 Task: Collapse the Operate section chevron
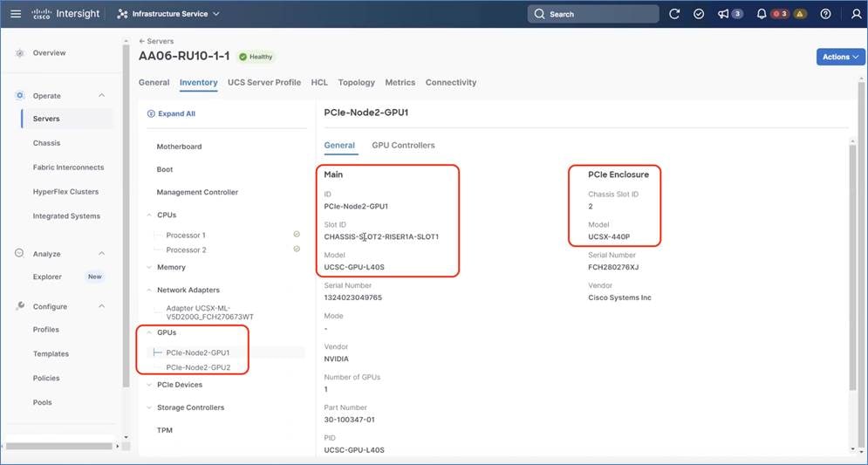click(102, 95)
